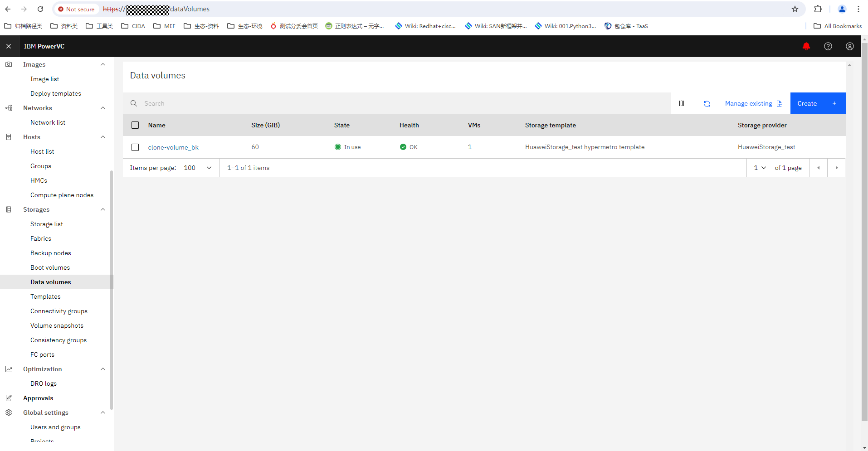This screenshot has width=868, height=451.
Task: Click the Optimization chart icon
Action: click(x=9, y=369)
